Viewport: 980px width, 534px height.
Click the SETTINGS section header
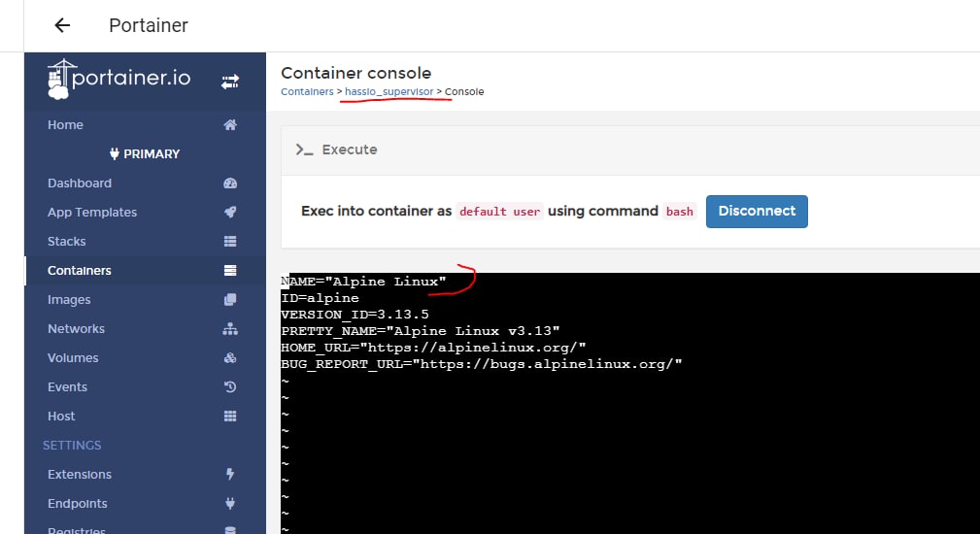[72, 446]
